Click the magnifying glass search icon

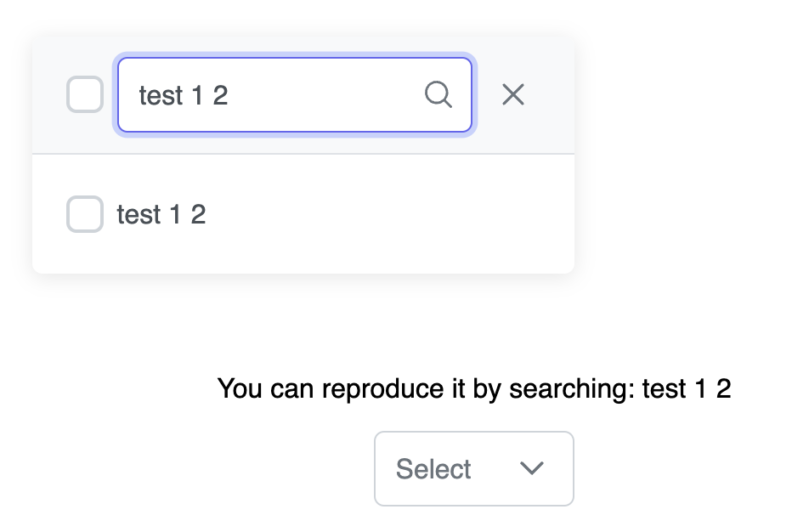[x=438, y=95]
